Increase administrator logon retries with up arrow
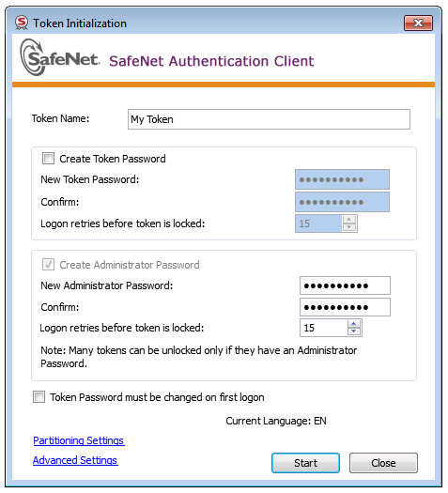 point(354,324)
